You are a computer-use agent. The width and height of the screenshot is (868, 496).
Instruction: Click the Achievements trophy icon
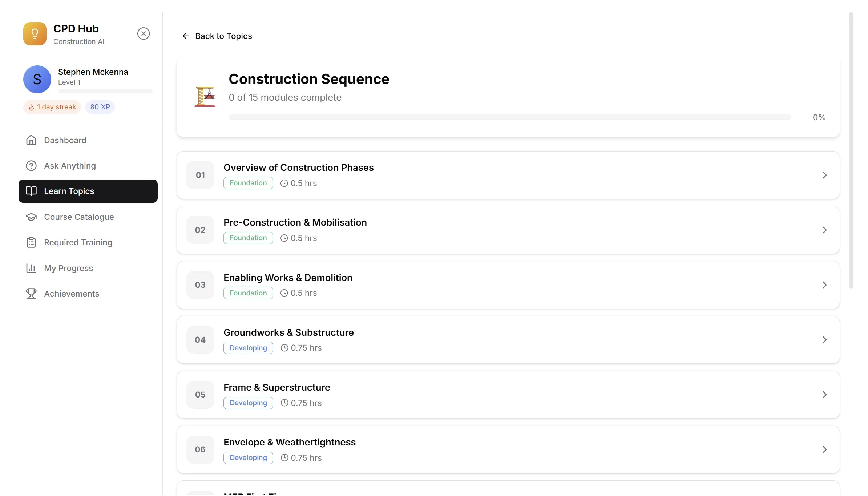pos(31,294)
